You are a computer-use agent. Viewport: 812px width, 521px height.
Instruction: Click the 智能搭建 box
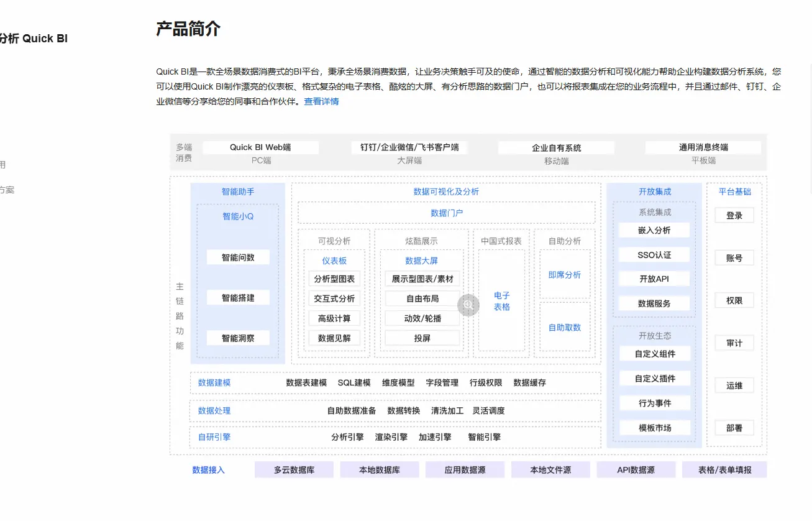coord(238,298)
